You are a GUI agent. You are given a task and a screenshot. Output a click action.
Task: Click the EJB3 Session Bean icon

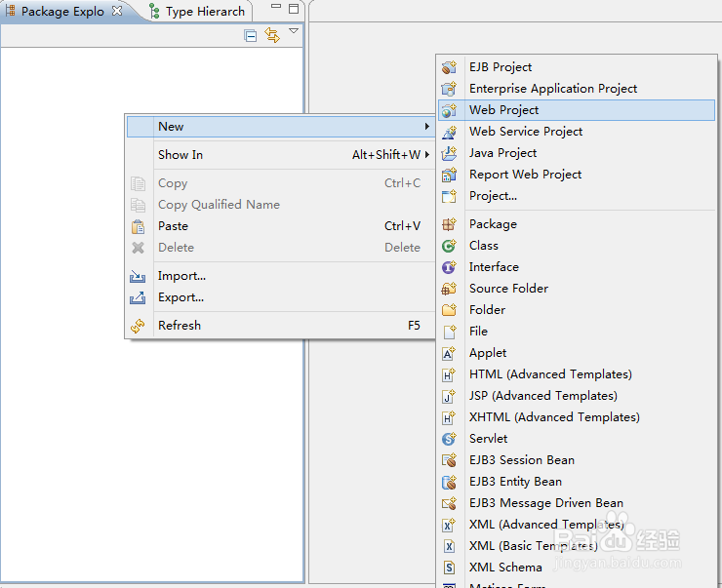[x=449, y=460]
